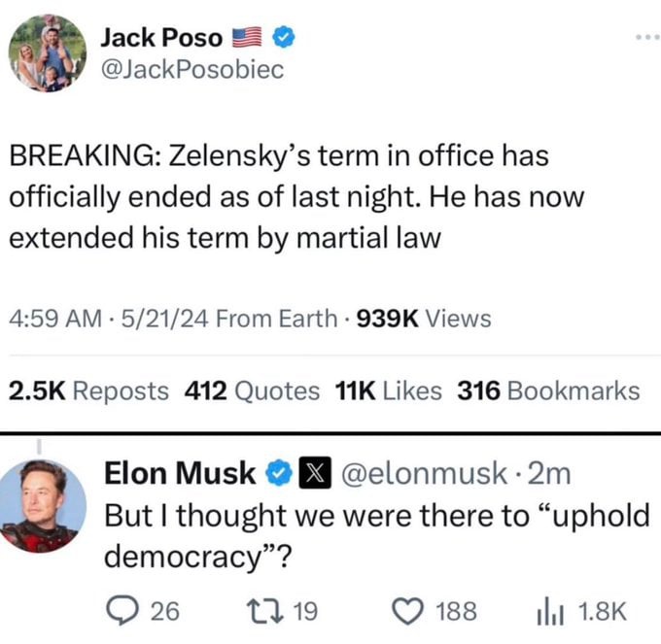
Task: Show the 11K Likes list
Action: point(389,390)
